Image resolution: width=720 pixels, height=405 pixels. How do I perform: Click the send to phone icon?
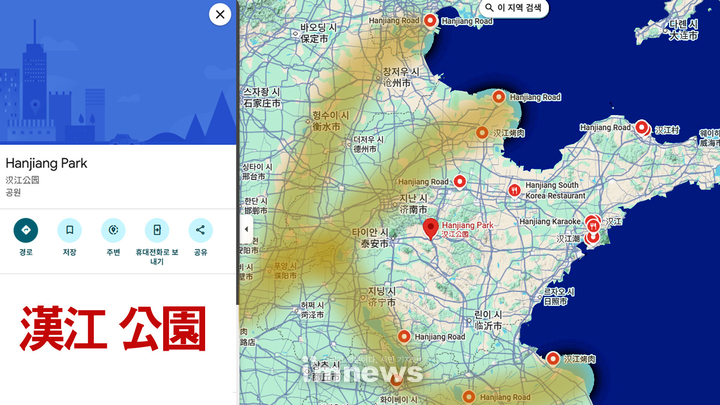click(x=157, y=230)
